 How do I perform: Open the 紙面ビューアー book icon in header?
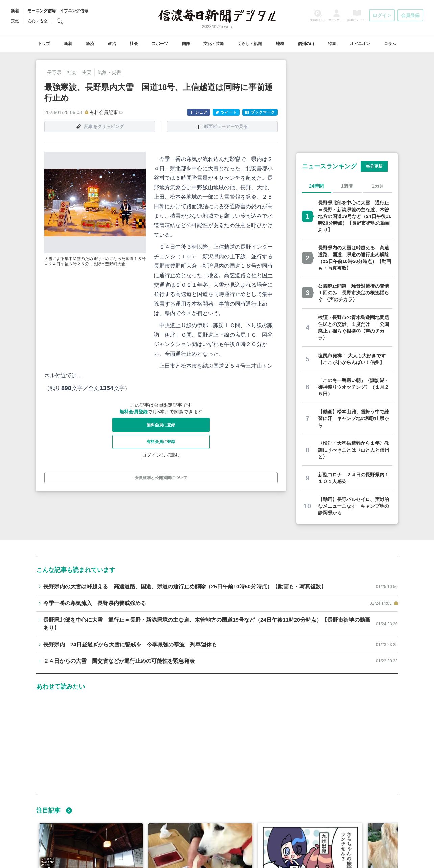357,15
